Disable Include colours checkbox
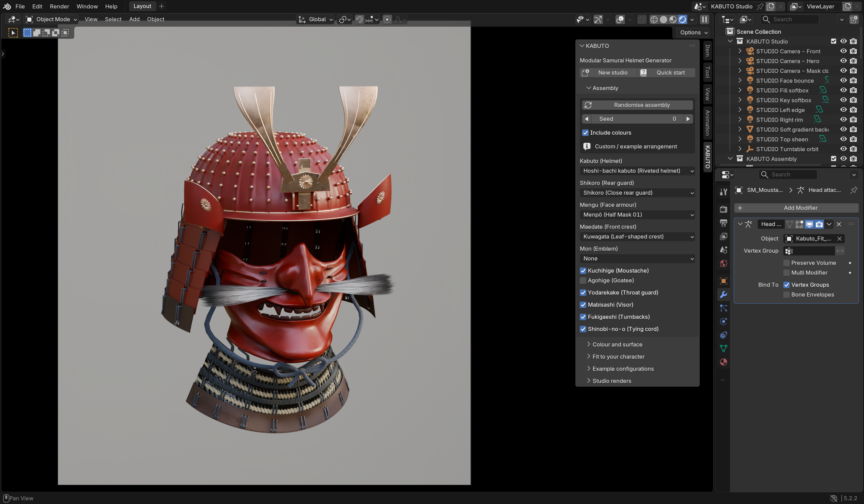Image resolution: width=864 pixels, height=504 pixels. pos(585,133)
